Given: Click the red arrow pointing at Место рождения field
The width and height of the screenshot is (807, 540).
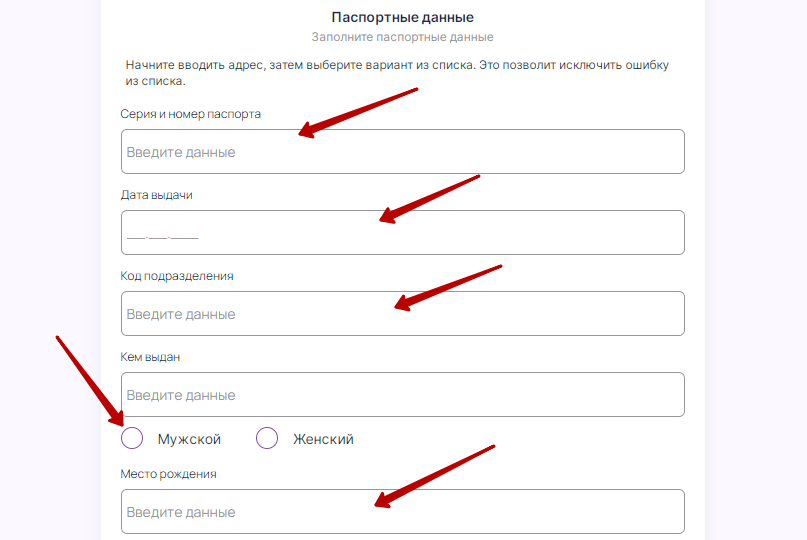Looking at the screenshot, I should [x=435, y=476].
